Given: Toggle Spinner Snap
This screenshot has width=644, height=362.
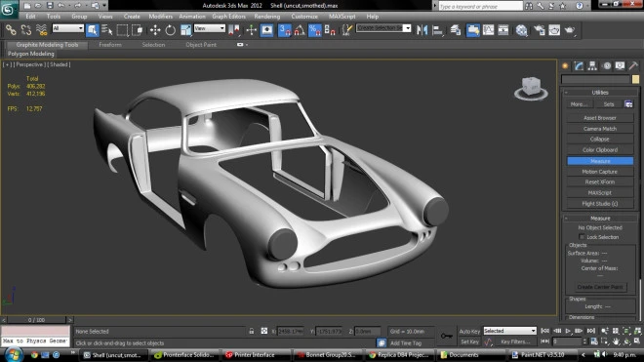Looking at the screenshot, I should [x=330, y=30].
